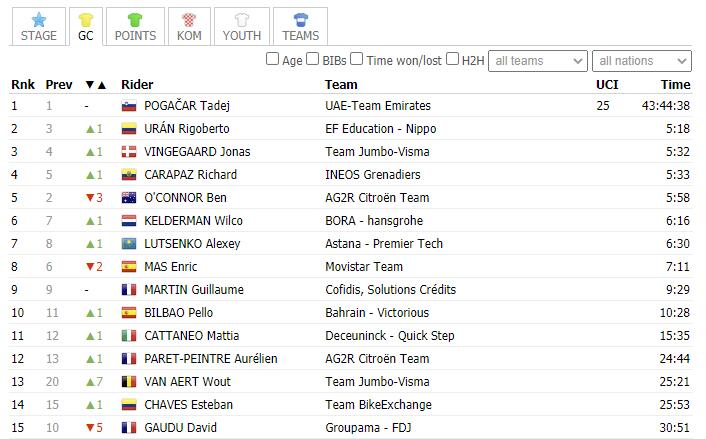The width and height of the screenshot is (706, 439).
Task: Sort by Time column header
Action: [675, 85]
